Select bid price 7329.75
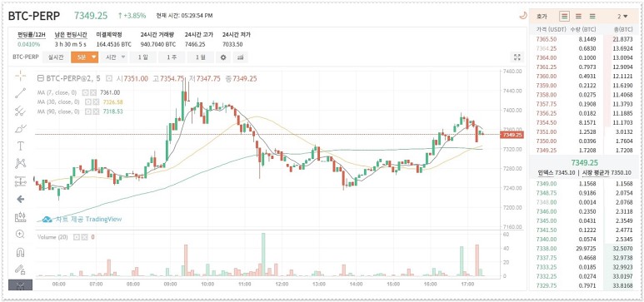Screen dimensions: 644x302 coord(547,285)
